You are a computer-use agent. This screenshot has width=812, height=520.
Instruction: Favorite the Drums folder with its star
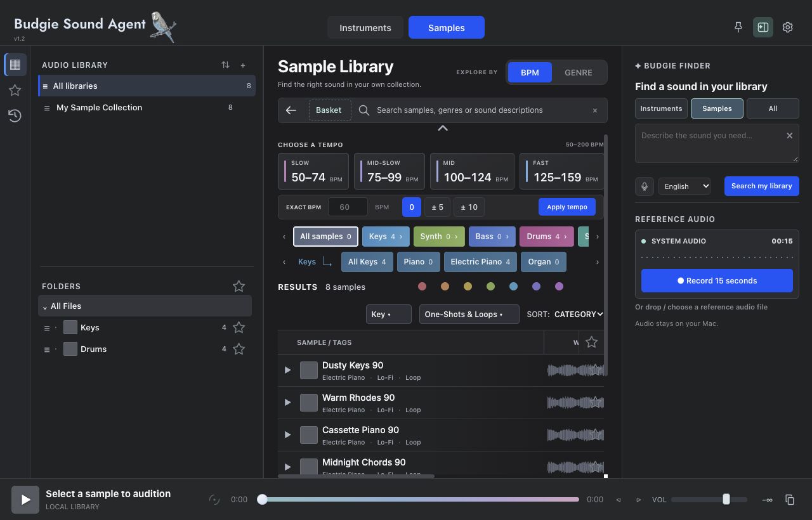(x=239, y=349)
